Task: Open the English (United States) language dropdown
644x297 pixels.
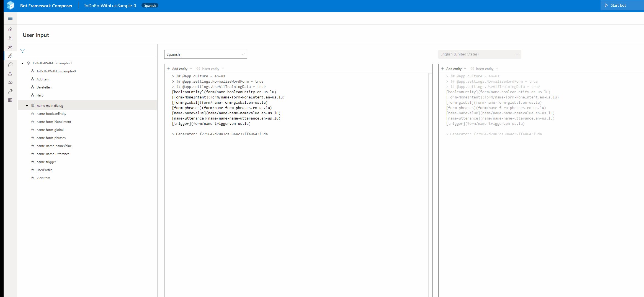Action: 480,54
